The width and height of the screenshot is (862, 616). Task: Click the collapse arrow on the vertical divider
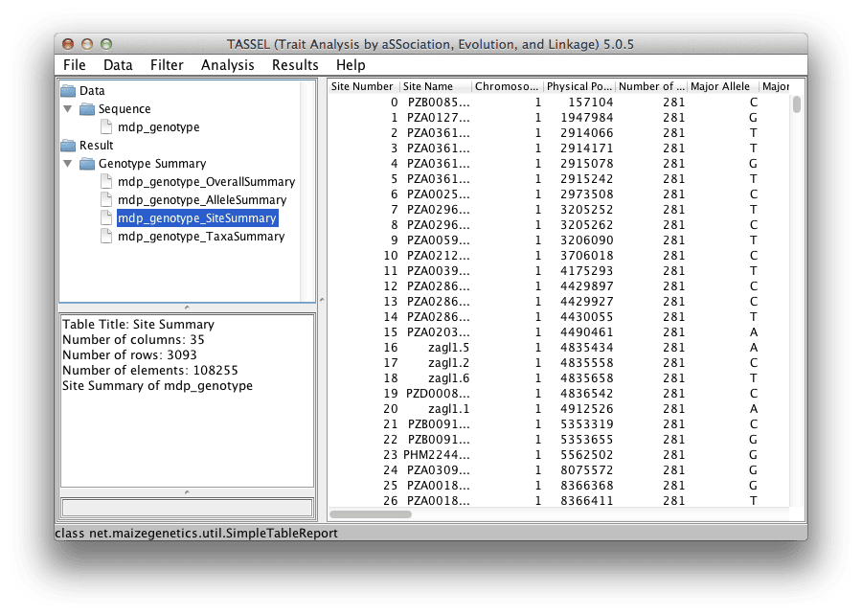322,300
